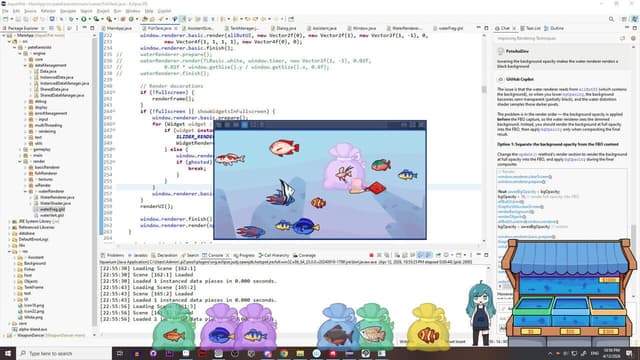Click the Windows Start button
This screenshot has width=640, height=360.
8,353
